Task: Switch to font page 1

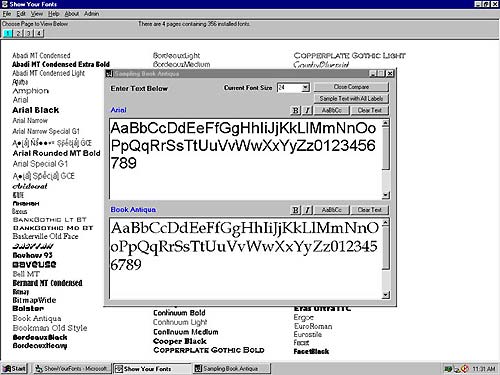Action: [x=8, y=33]
